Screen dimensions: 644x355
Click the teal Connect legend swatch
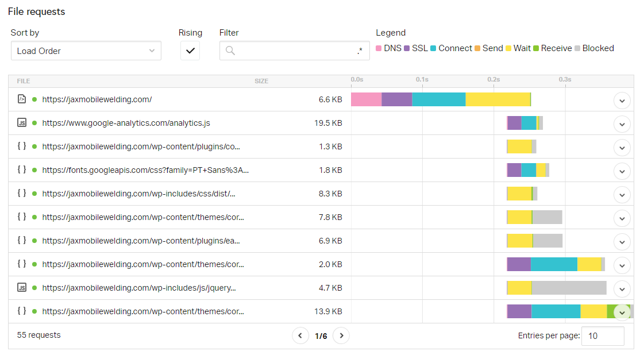pos(433,48)
